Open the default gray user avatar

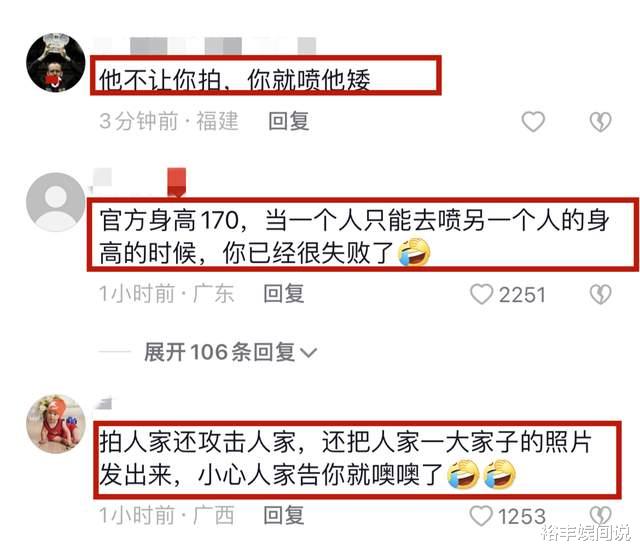click(56, 202)
